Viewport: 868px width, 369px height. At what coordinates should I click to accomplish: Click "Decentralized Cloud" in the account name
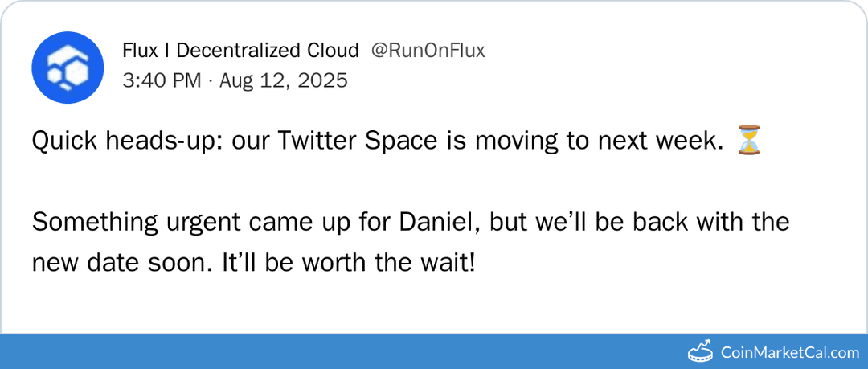267,51
